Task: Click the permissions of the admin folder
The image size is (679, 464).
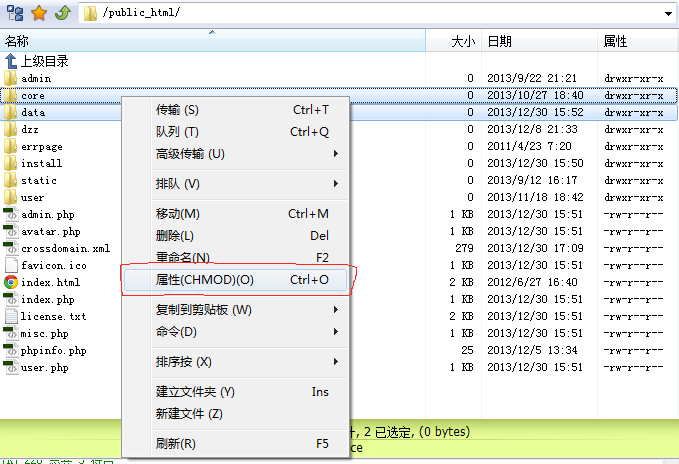Action: [x=634, y=78]
